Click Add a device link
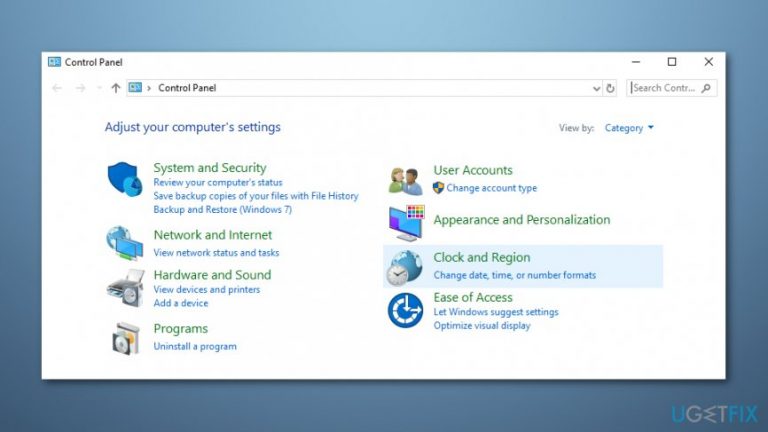 [x=181, y=303]
